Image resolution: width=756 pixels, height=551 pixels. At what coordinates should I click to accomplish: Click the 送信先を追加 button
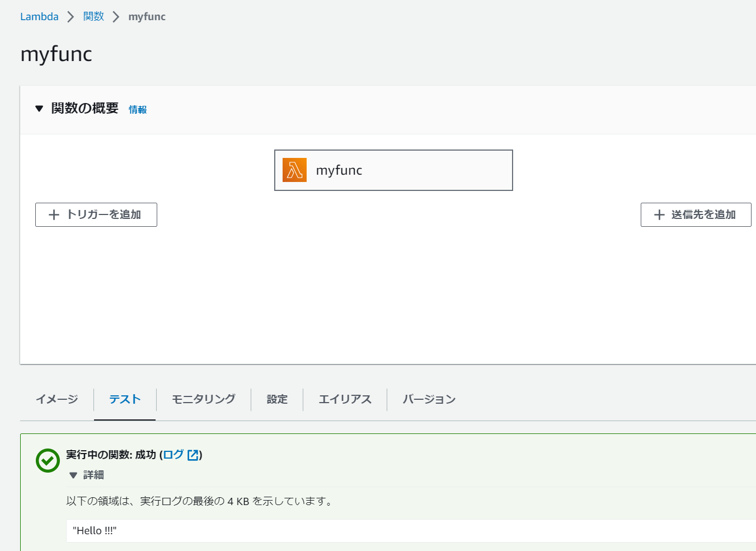tap(696, 215)
